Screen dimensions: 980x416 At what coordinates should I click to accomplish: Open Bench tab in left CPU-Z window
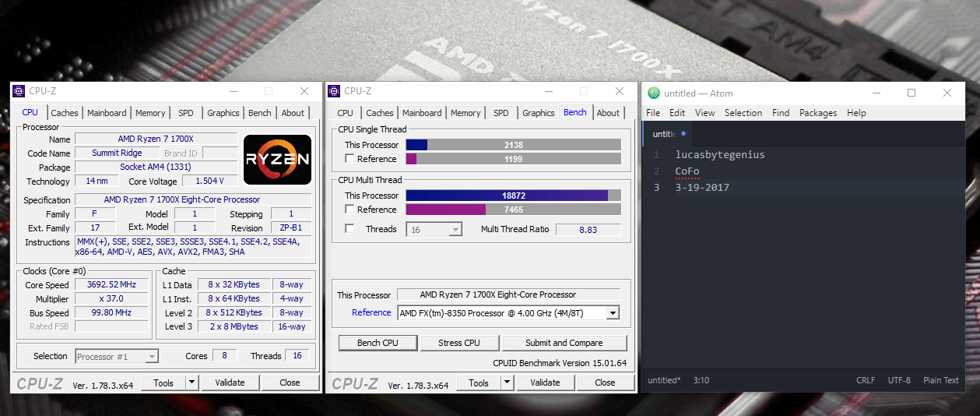click(x=260, y=113)
